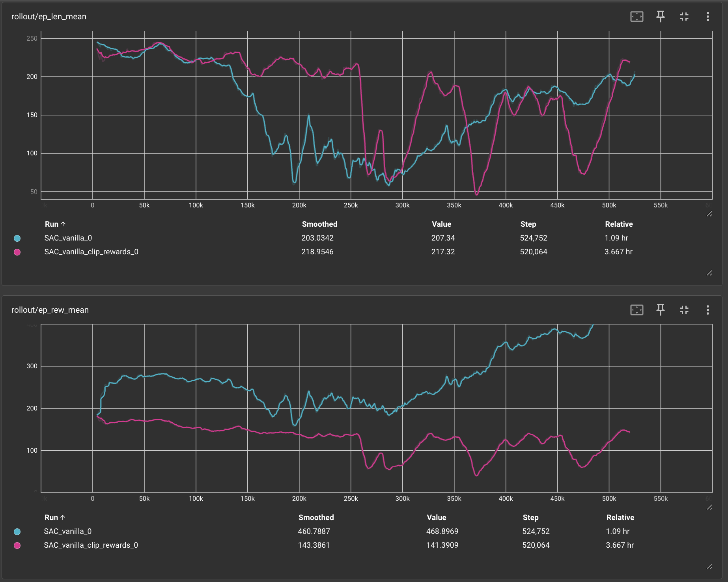
Task: Pin the rollout/ep_rew_mean card
Action: (x=660, y=310)
